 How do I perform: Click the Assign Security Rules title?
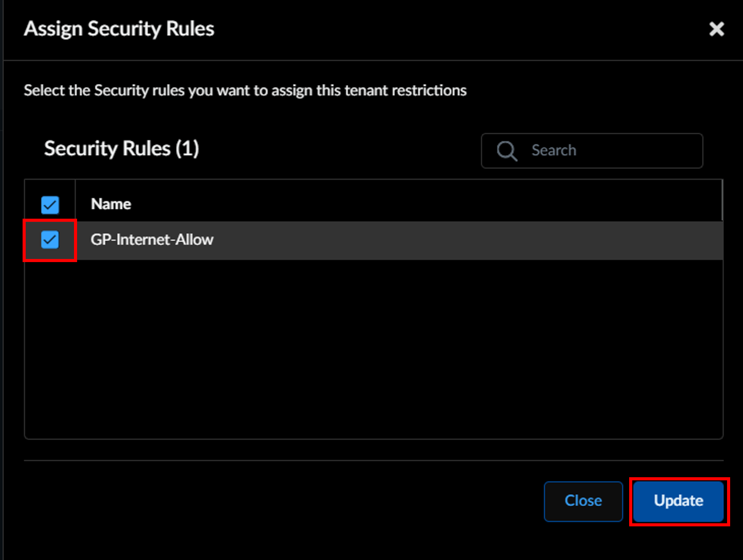119,29
